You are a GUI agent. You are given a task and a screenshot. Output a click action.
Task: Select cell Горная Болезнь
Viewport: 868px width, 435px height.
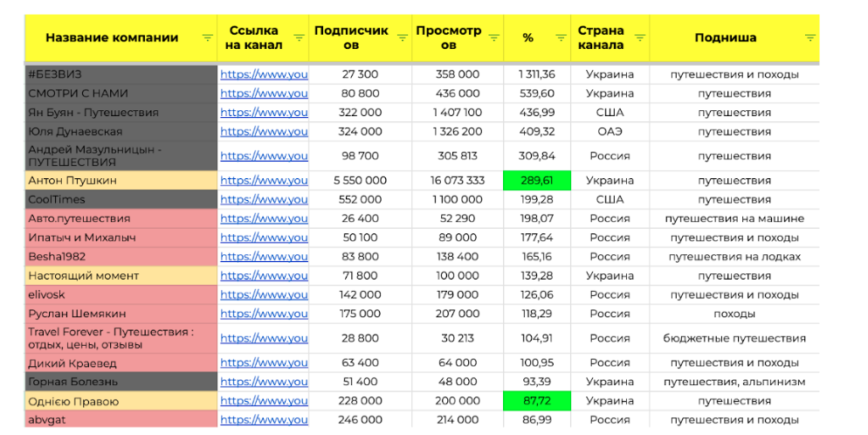(x=121, y=382)
